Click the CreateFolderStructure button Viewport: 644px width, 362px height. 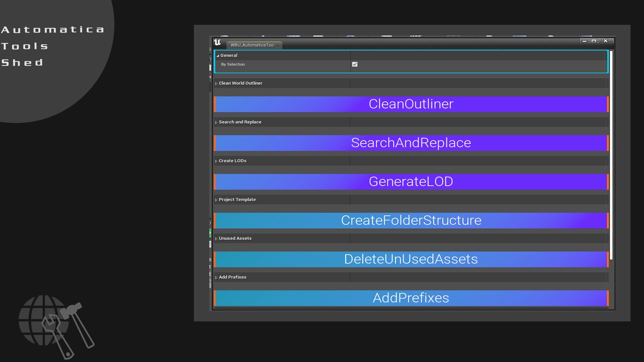click(x=411, y=220)
